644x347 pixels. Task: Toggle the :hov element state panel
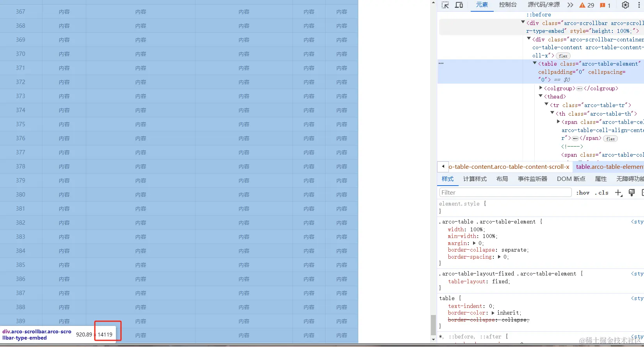[583, 193]
